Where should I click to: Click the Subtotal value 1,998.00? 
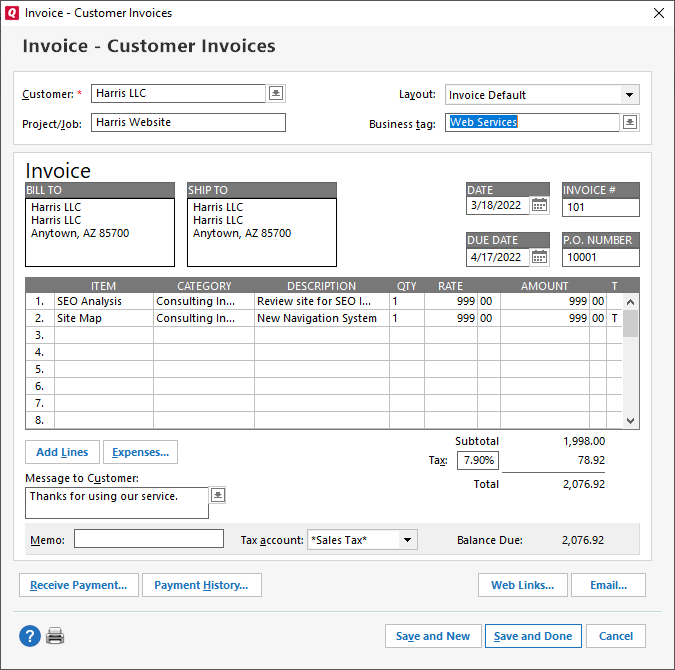pos(584,441)
